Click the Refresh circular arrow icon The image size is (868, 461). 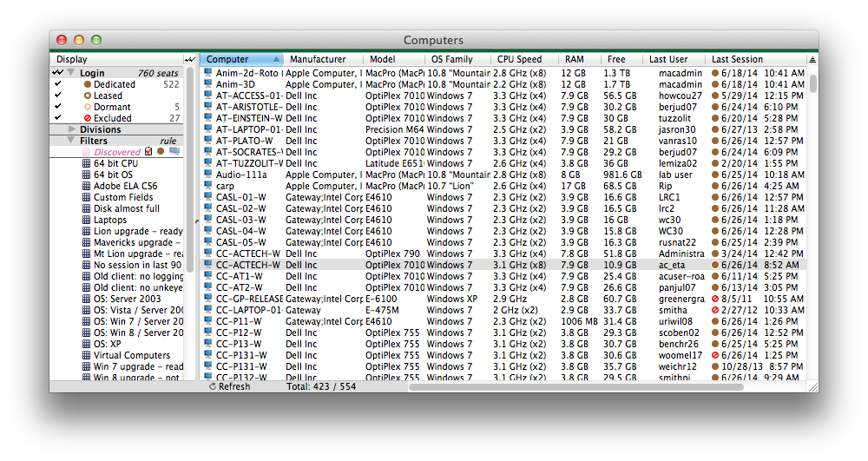coord(213,386)
